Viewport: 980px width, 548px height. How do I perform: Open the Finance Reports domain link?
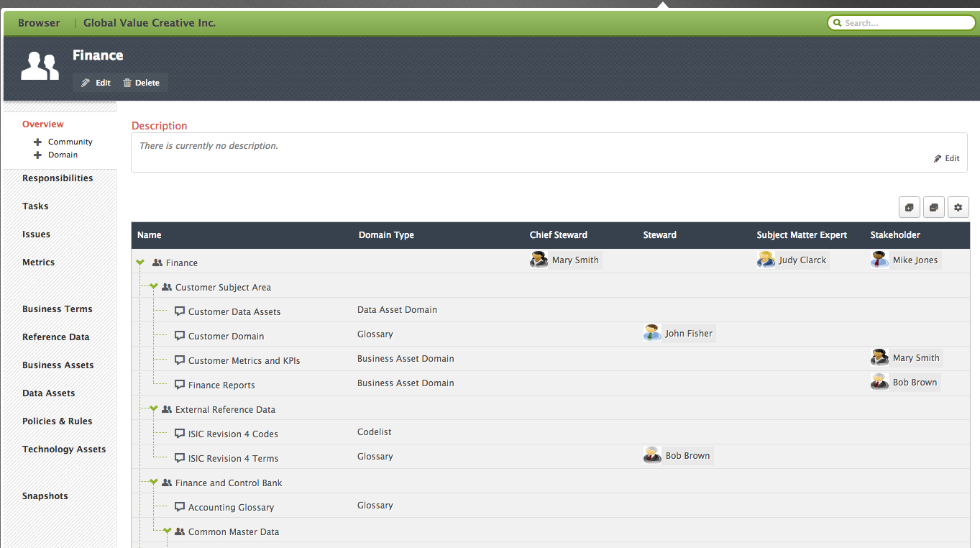(x=221, y=385)
